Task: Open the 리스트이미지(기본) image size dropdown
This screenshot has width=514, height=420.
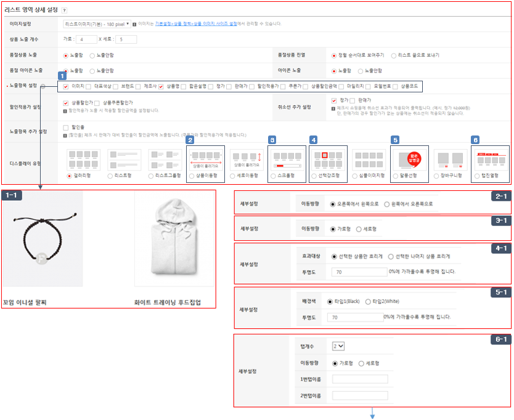Action: coord(97,24)
